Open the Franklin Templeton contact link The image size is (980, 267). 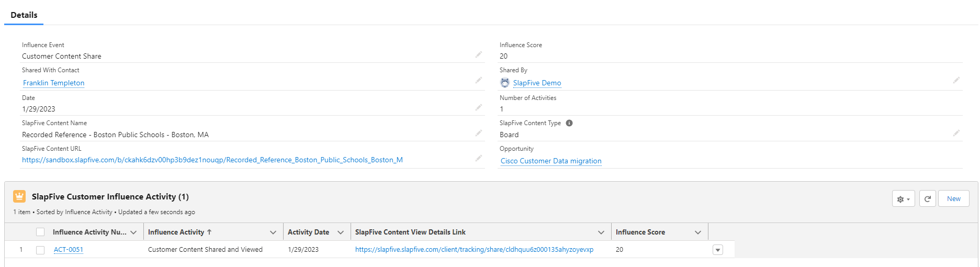(x=53, y=83)
